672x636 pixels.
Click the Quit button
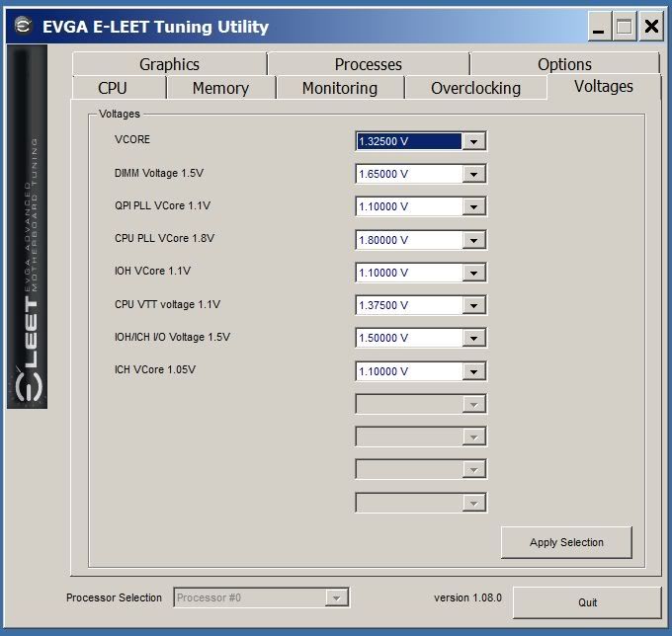pyautogui.click(x=587, y=602)
